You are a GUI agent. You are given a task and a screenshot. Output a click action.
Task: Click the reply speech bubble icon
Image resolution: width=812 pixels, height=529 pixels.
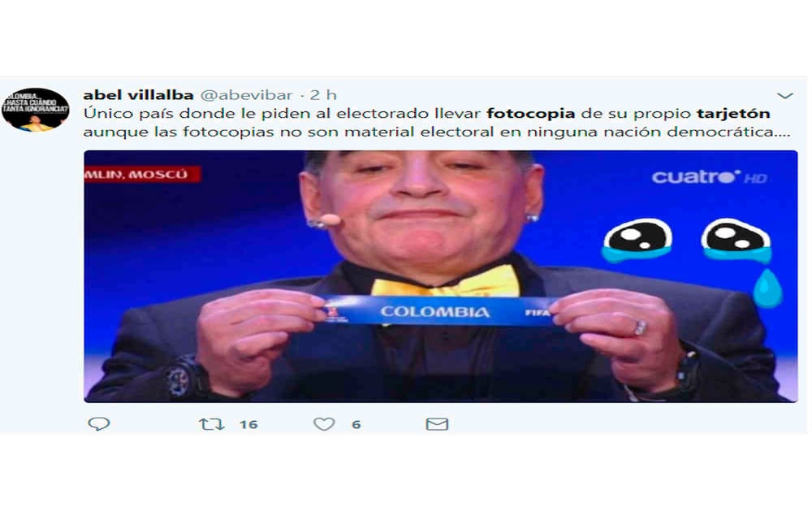point(99,424)
